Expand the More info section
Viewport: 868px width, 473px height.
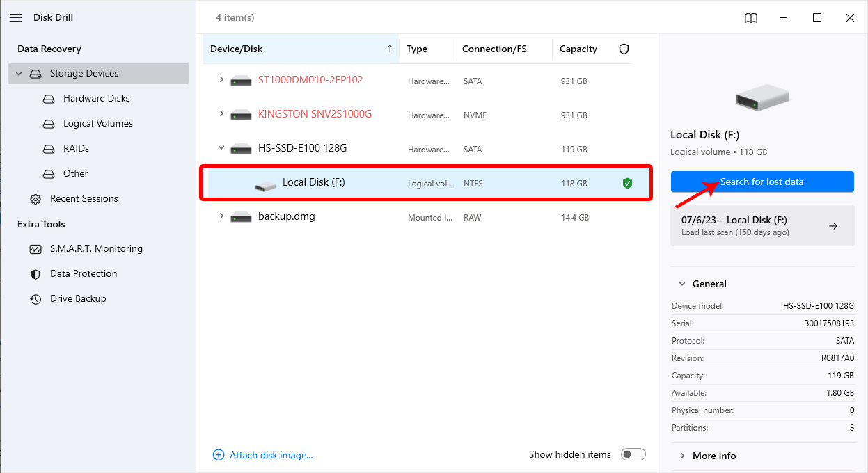(681, 456)
